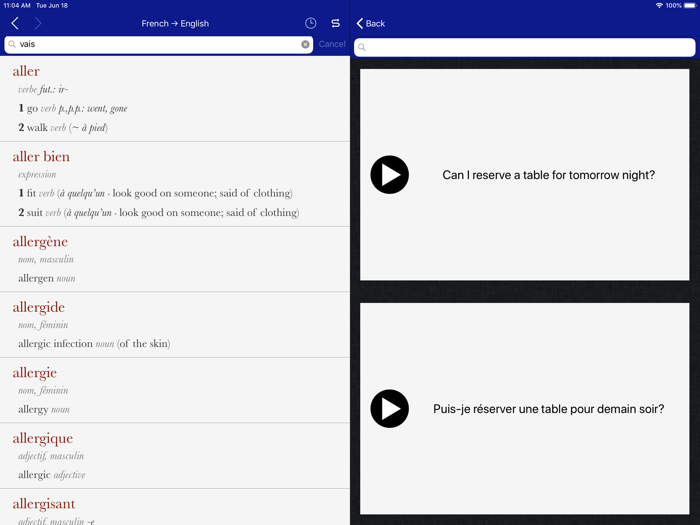Play the French phrase audio
The width and height of the screenshot is (700, 525).
(x=389, y=409)
